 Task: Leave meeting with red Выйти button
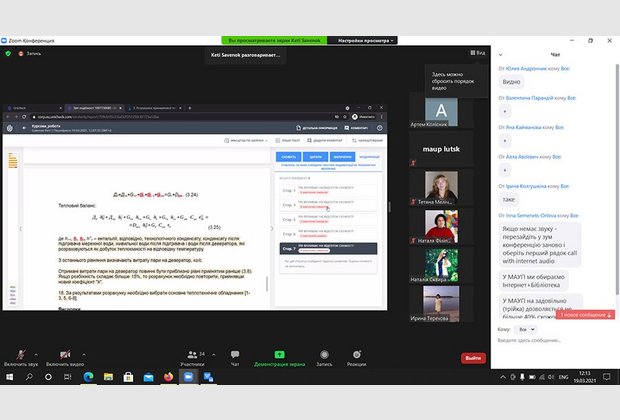pos(473,358)
